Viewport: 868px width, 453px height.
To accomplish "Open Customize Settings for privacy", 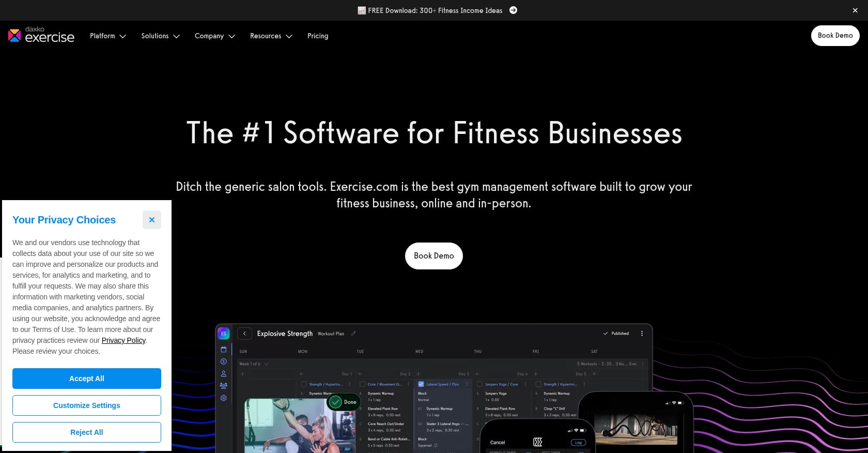I will (87, 405).
